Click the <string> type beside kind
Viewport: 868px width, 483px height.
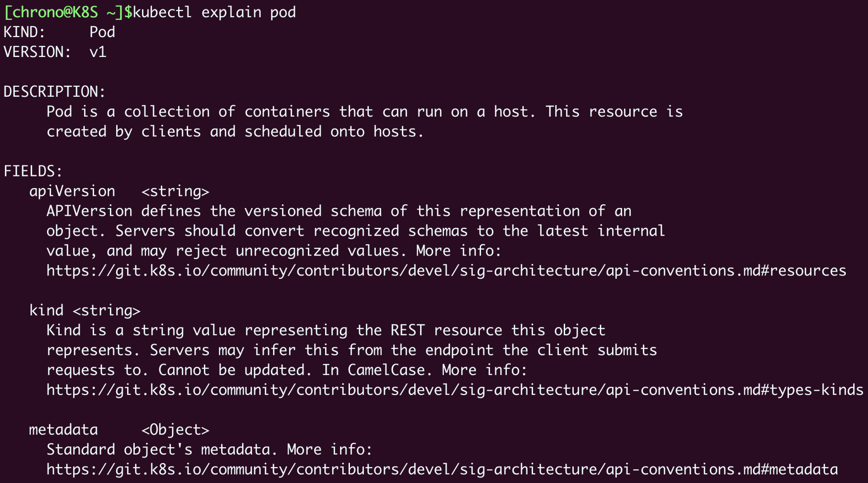(107, 311)
